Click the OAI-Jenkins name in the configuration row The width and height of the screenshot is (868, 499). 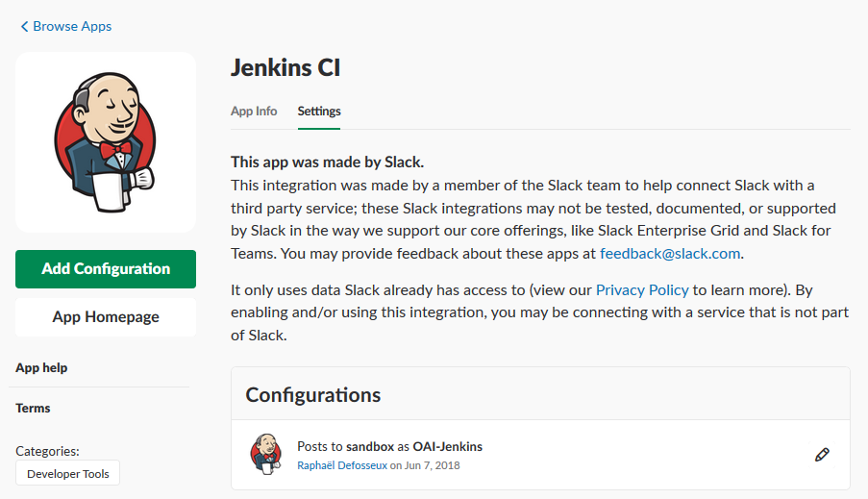point(447,446)
